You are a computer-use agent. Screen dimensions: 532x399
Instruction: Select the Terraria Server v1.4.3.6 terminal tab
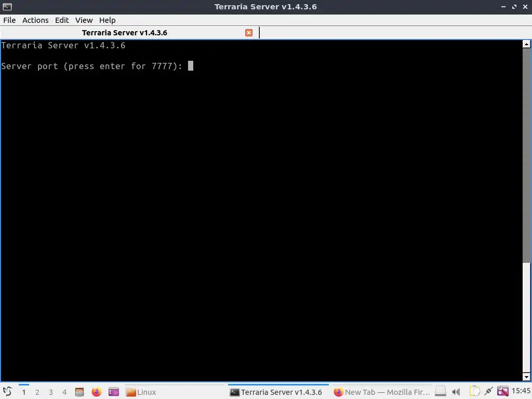129,33
